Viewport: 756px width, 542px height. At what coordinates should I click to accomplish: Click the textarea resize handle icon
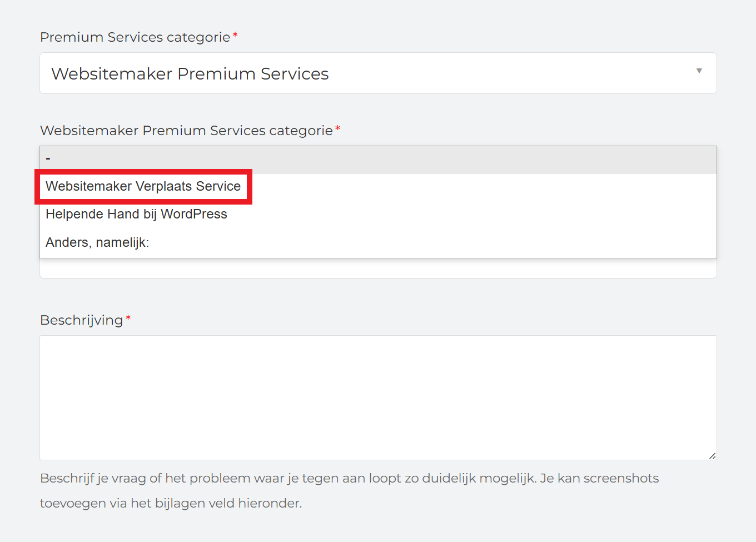click(x=713, y=456)
